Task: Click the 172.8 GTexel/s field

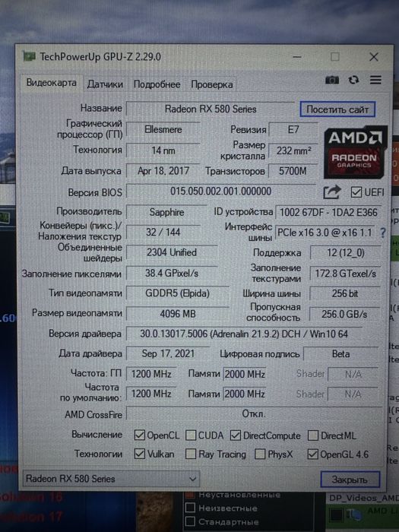Action: [345, 274]
